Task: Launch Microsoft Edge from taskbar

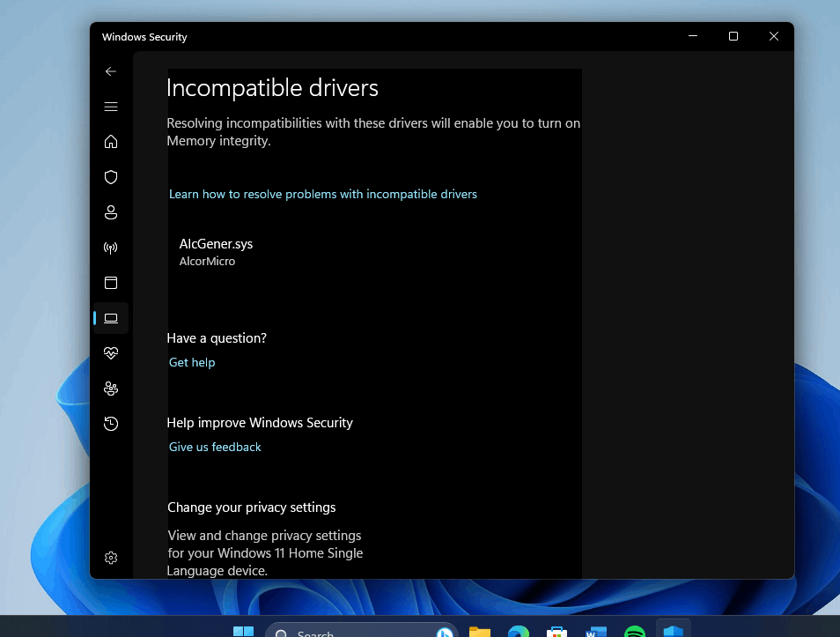Action: click(518, 632)
